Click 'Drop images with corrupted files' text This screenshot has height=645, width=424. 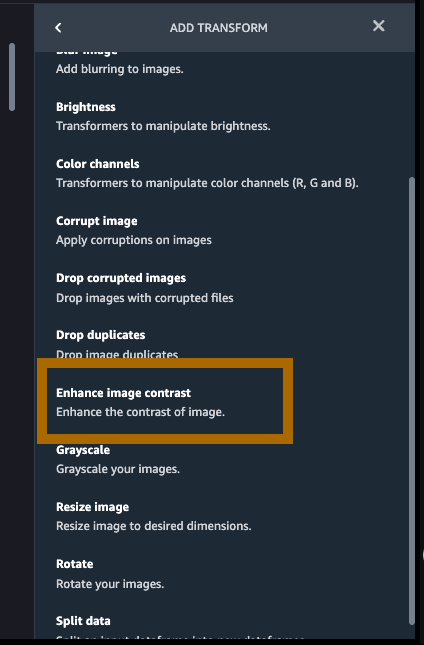coord(144,298)
